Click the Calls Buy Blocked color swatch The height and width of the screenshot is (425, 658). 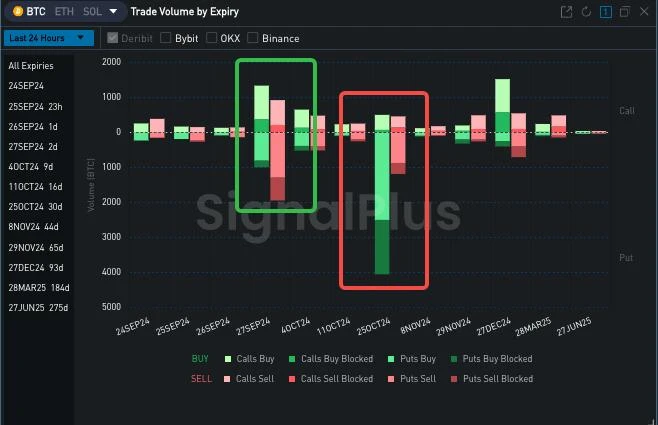291,358
